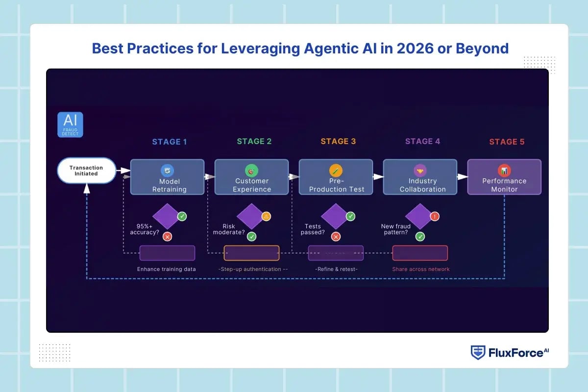This screenshot has height=392, width=588.
Task: Open the Performance Monitor chart icon
Action: [x=504, y=170]
